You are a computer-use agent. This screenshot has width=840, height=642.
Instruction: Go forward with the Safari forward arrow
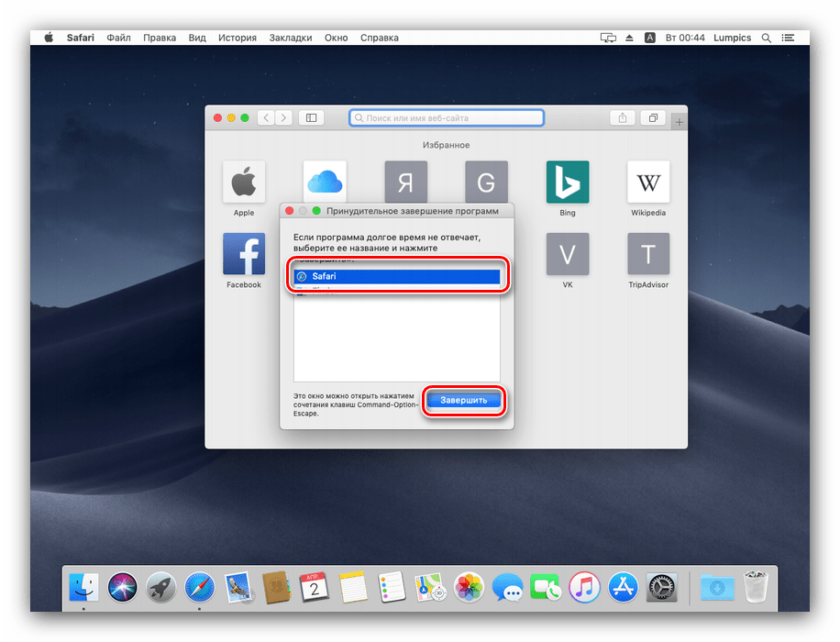[x=283, y=118]
